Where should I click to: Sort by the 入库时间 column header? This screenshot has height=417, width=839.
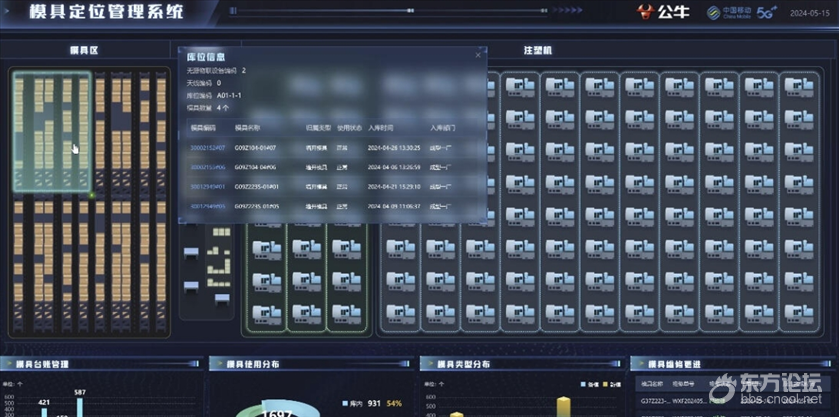382,128
